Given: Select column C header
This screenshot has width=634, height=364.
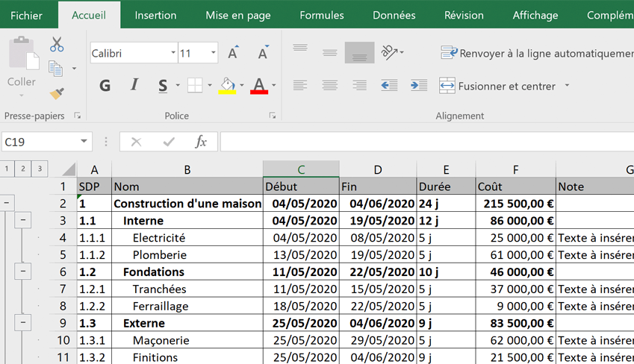Looking at the screenshot, I should tap(301, 169).
